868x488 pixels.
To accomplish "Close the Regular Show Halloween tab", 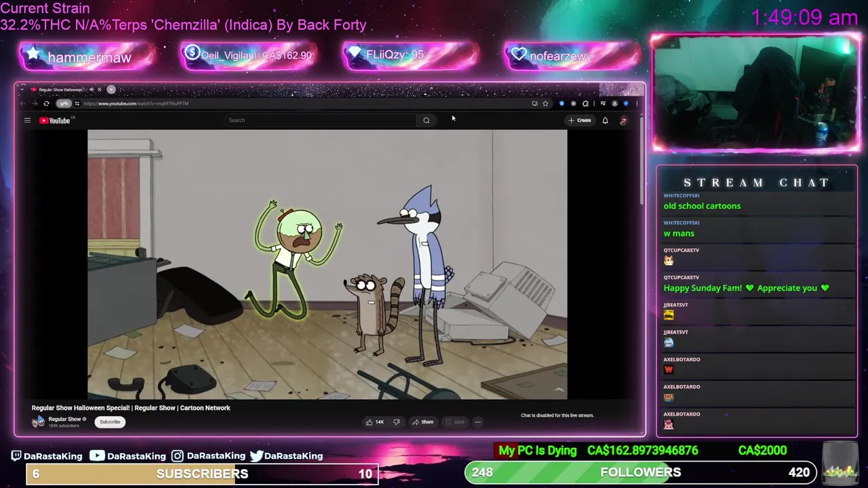I will tap(99, 89).
